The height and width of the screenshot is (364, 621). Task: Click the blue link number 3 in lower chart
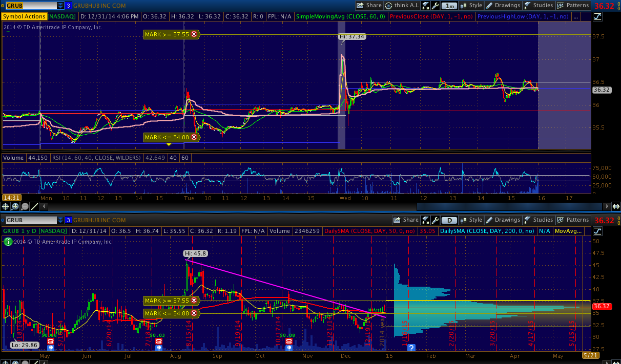point(68,220)
